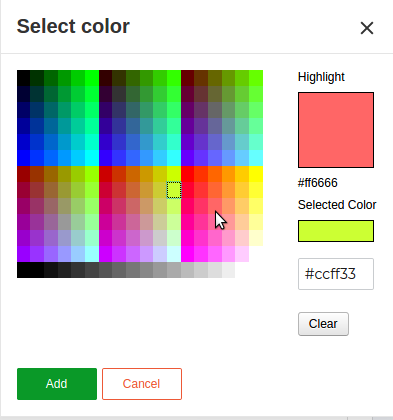Pick the violet swatch above grayscale row's left end
The width and height of the screenshot is (393, 420).
click(24, 254)
